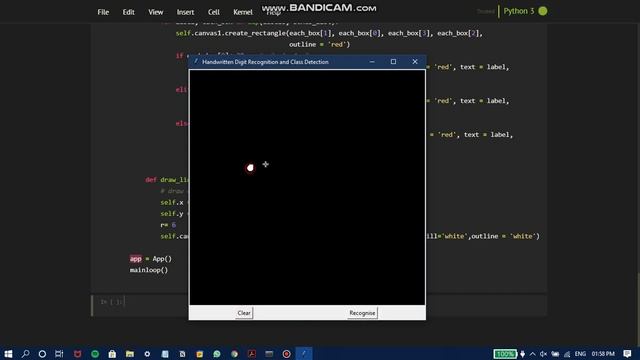Screen dimensions: 640x360
Task: Open the Adobe Acrobat icon on taskbar
Action: [252, 354]
